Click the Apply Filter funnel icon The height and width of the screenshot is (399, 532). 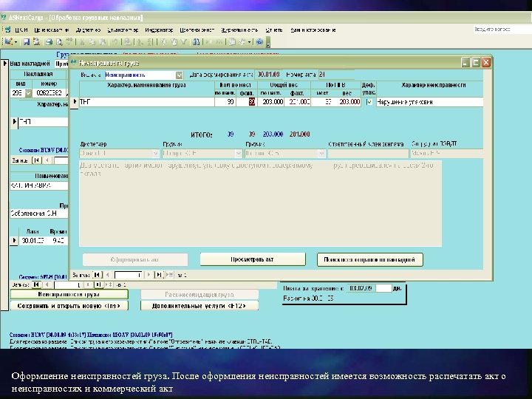click(x=184, y=41)
